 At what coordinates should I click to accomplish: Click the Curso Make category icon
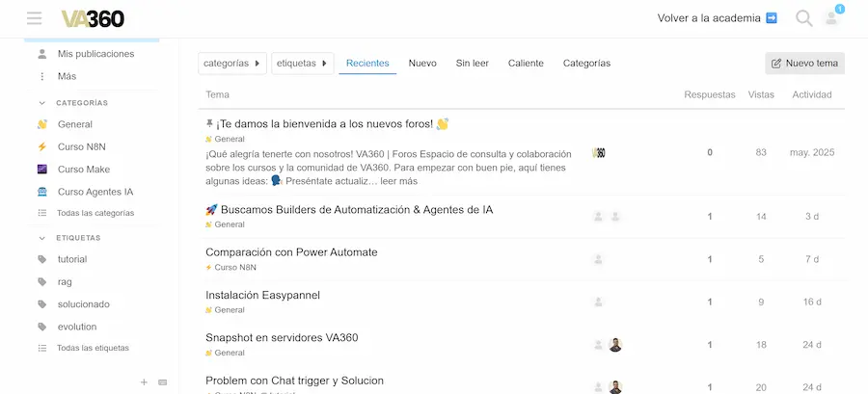(x=42, y=170)
